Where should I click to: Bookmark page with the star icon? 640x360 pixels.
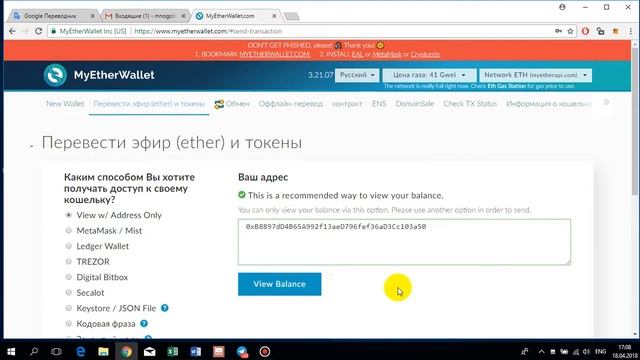pyautogui.click(x=570, y=31)
